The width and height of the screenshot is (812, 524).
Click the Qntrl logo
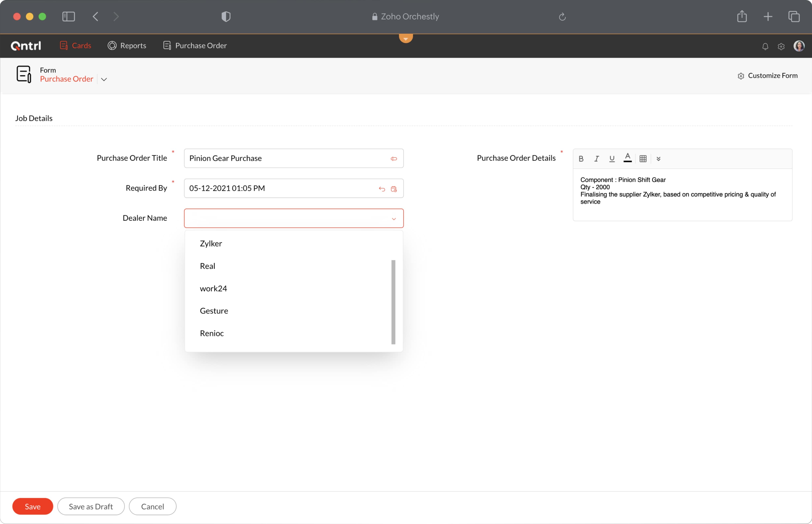coord(26,46)
